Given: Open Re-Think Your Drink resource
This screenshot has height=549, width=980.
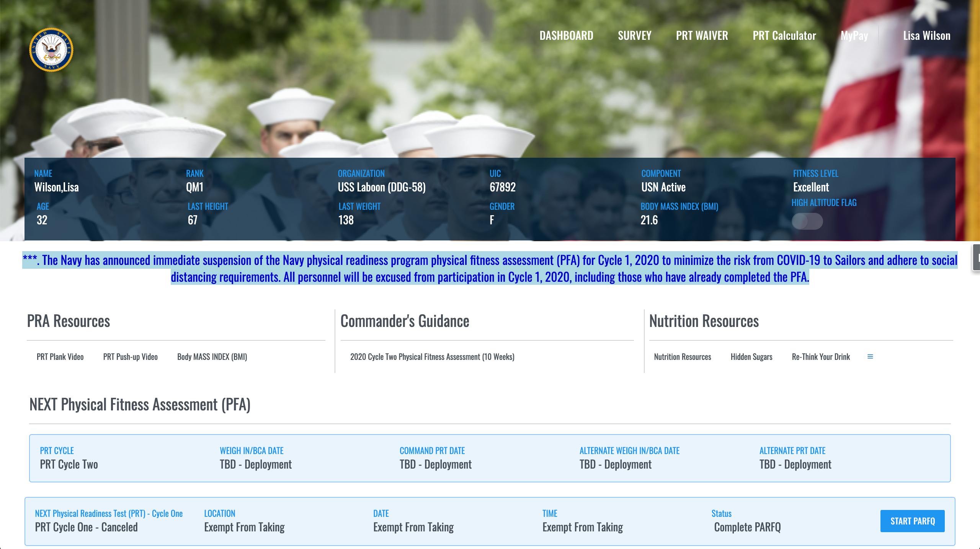Looking at the screenshot, I should click(821, 357).
